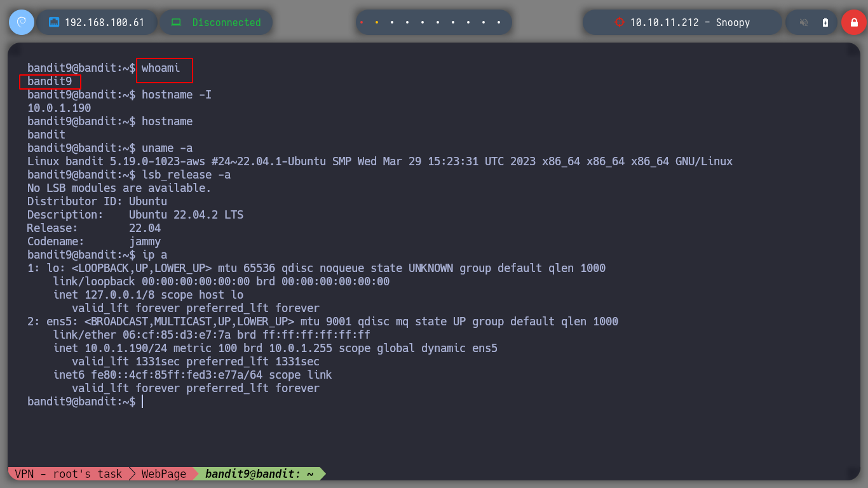Click the laptop icon beside Disconnected

click(175, 22)
